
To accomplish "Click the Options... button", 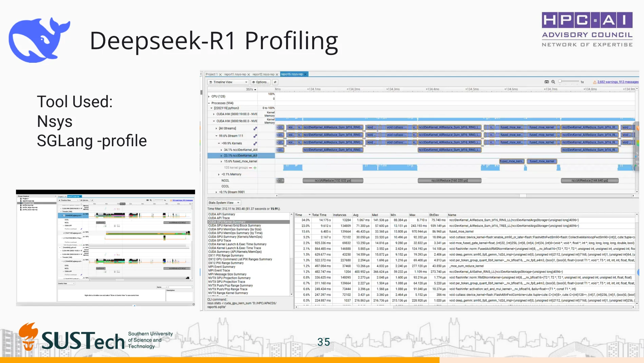I will tap(260, 82).
